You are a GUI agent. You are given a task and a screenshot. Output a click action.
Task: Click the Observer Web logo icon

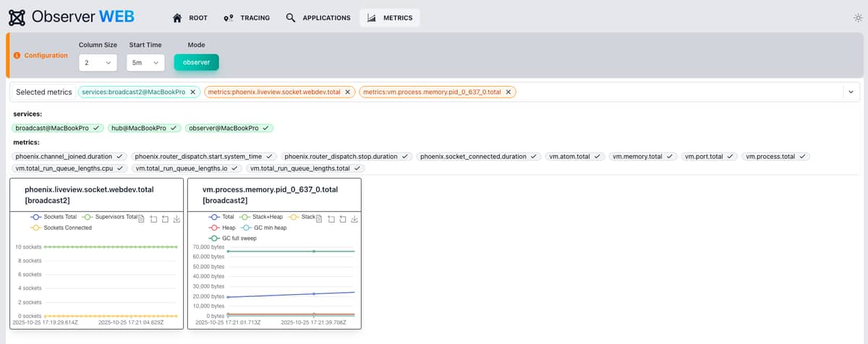pyautogui.click(x=16, y=17)
